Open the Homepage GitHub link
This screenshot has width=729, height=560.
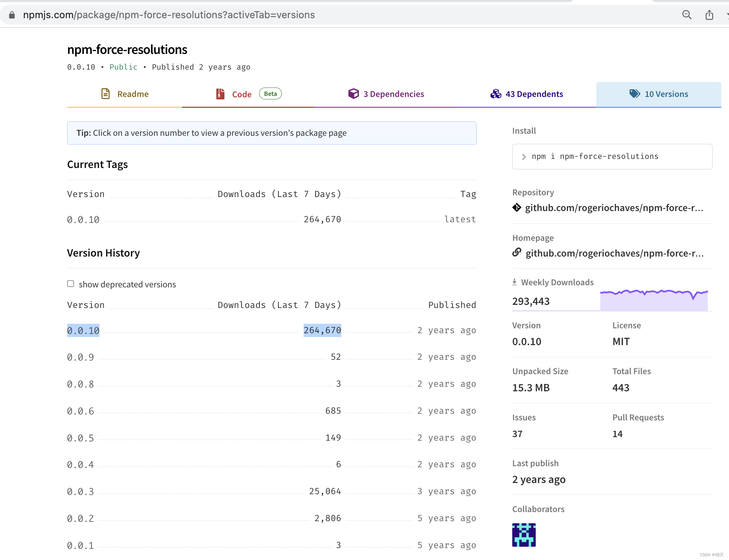click(x=615, y=253)
